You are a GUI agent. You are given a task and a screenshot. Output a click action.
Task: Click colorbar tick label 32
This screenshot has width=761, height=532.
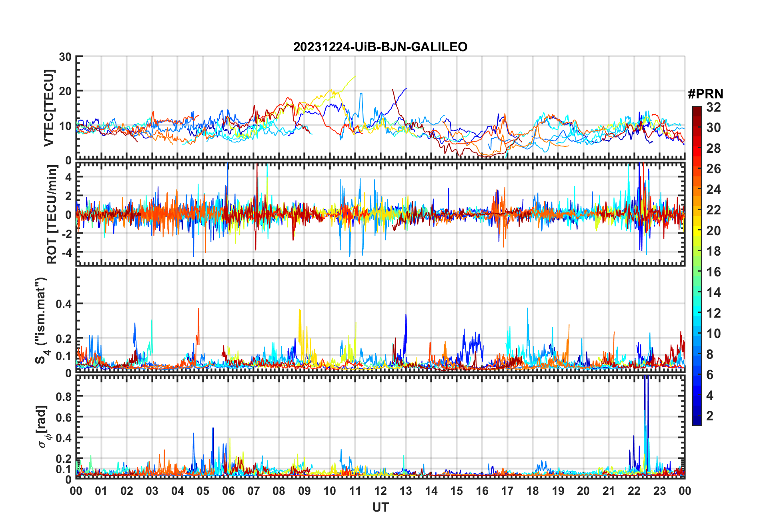(714, 107)
